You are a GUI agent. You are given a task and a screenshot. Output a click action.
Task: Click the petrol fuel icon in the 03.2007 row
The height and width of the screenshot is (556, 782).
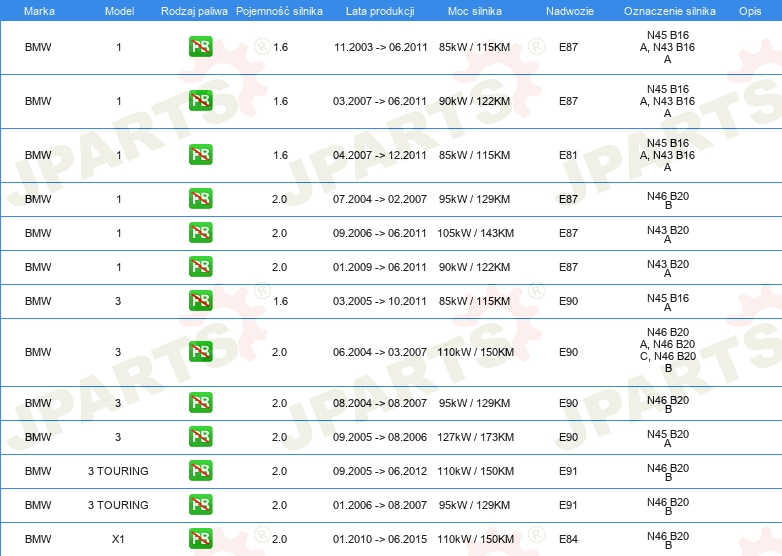pos(200,101)
